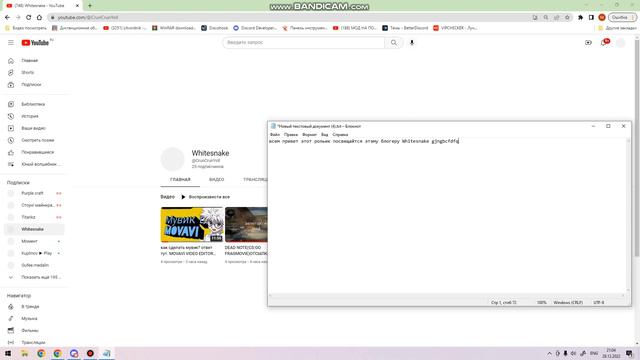The height and width of the screenshot is (360, 640).
Task: Click the YouTube search input field
Action: [304, 42]
